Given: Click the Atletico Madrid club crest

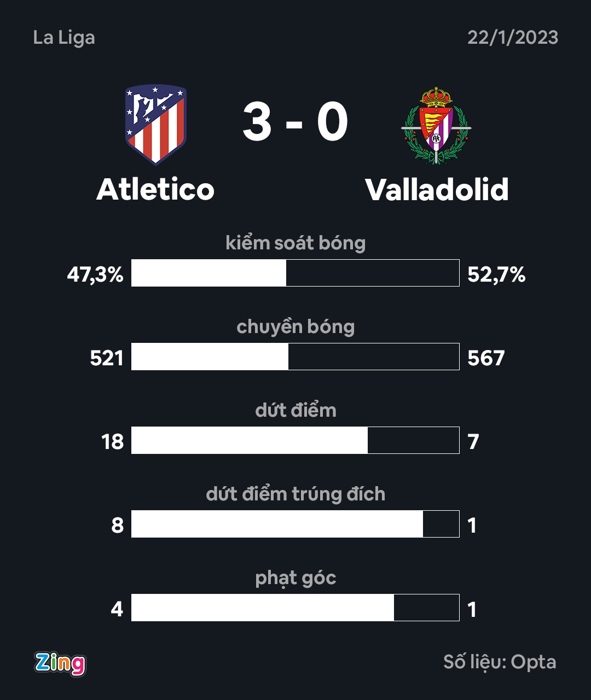Looking at the screenshot, I should [x=156, y=124].
